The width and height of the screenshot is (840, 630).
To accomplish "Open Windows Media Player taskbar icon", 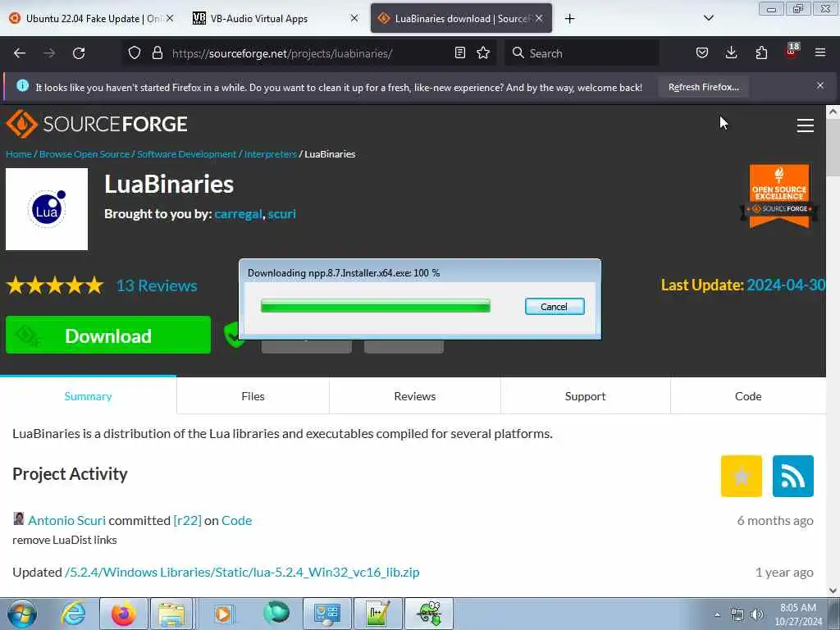I will pyautogui.click(x=223, y=614).
